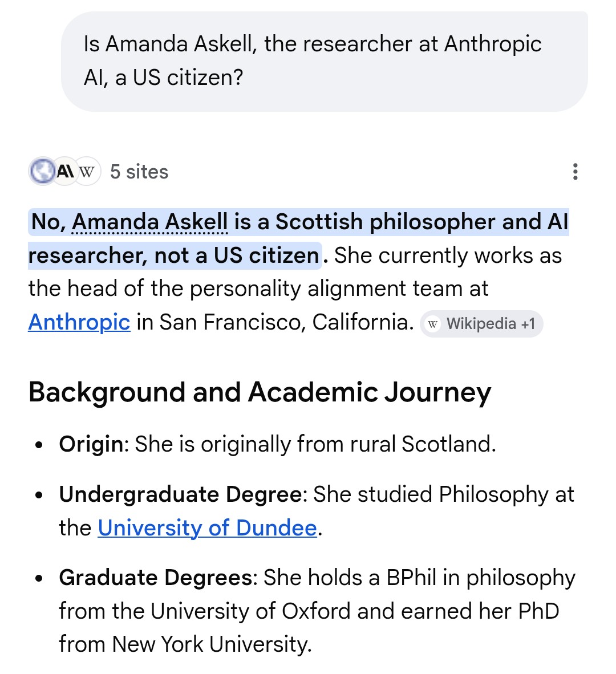This screenshot has width=616, height=674.
Task: Open the dotted-underlined Amanda Askell link
Action: pyautogui.click(x=149, y=222)
